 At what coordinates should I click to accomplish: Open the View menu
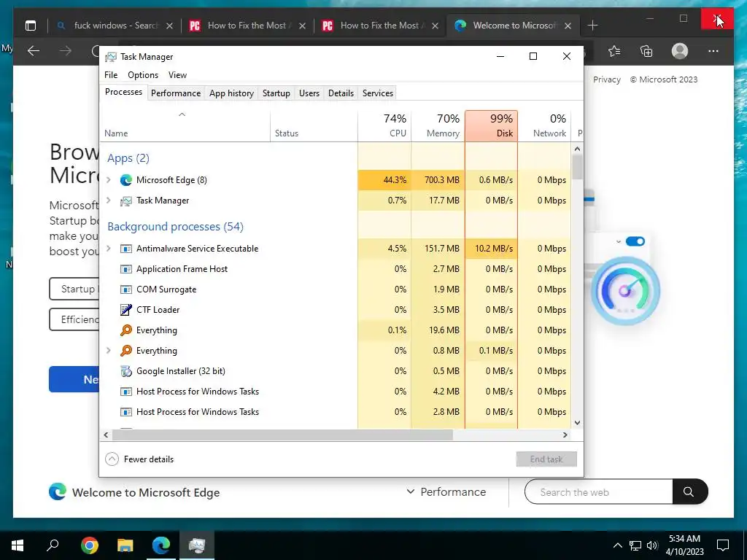tap(177, 75)
